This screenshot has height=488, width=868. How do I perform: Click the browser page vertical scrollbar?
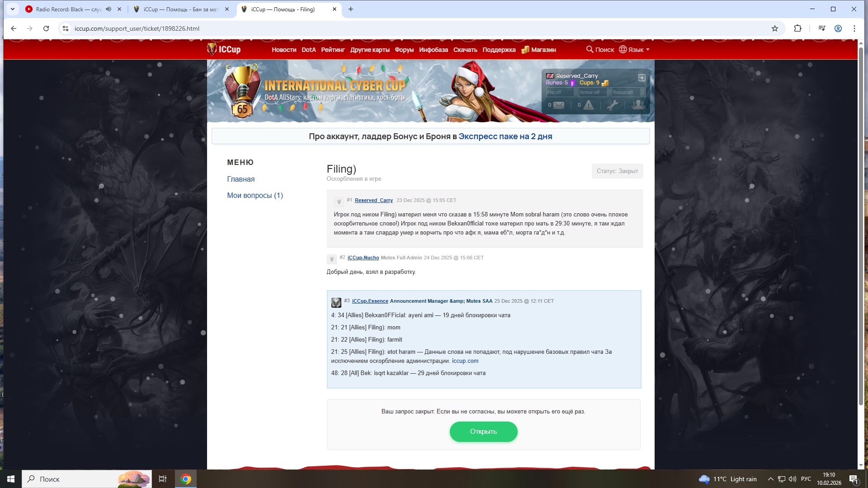(x=860, y=226)
